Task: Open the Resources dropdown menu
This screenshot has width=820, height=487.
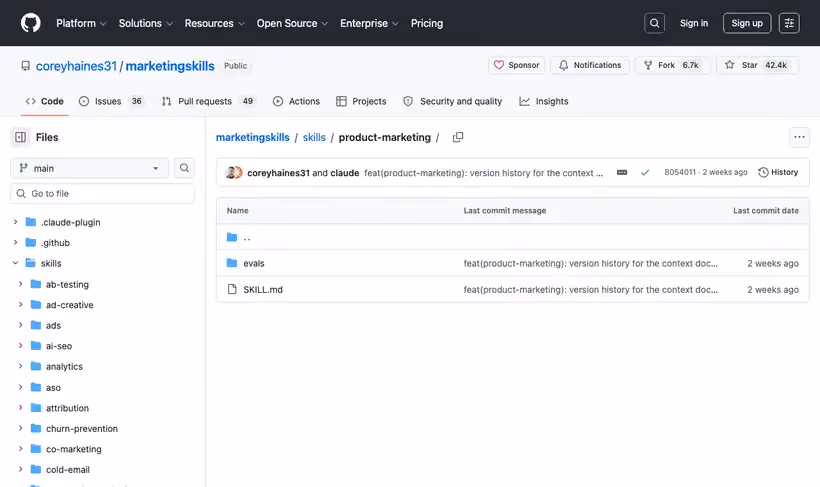Action: pos(214,23)
